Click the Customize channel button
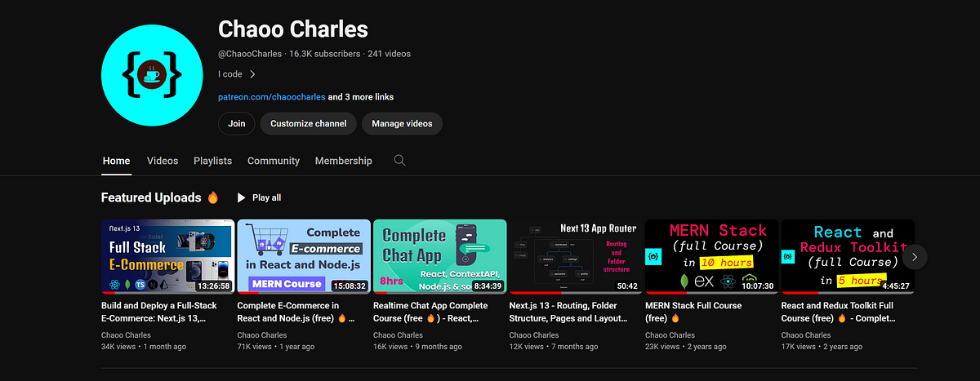Image resolution: width=980 pixels, height=381 pixels. click(x=309, y=124)
